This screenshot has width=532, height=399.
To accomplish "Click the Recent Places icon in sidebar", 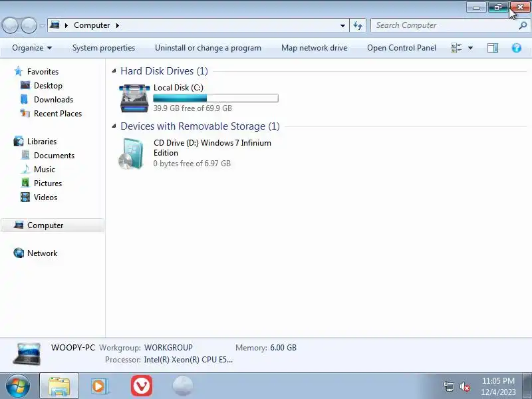I will [25, 113].
